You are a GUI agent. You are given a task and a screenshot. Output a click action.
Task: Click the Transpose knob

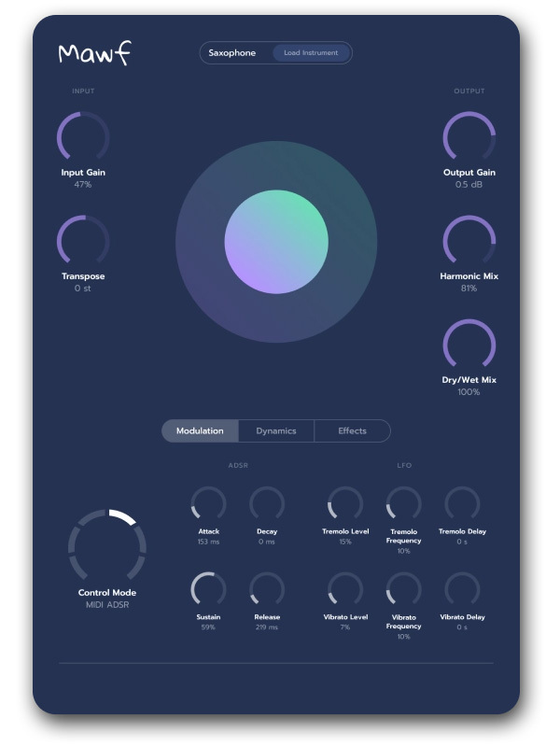coord(82,240)
